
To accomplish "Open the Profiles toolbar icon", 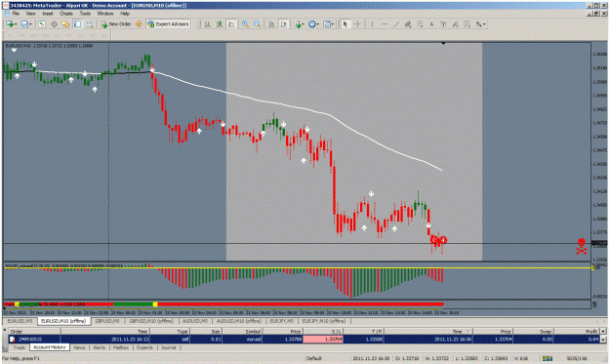I will point(24,24).
